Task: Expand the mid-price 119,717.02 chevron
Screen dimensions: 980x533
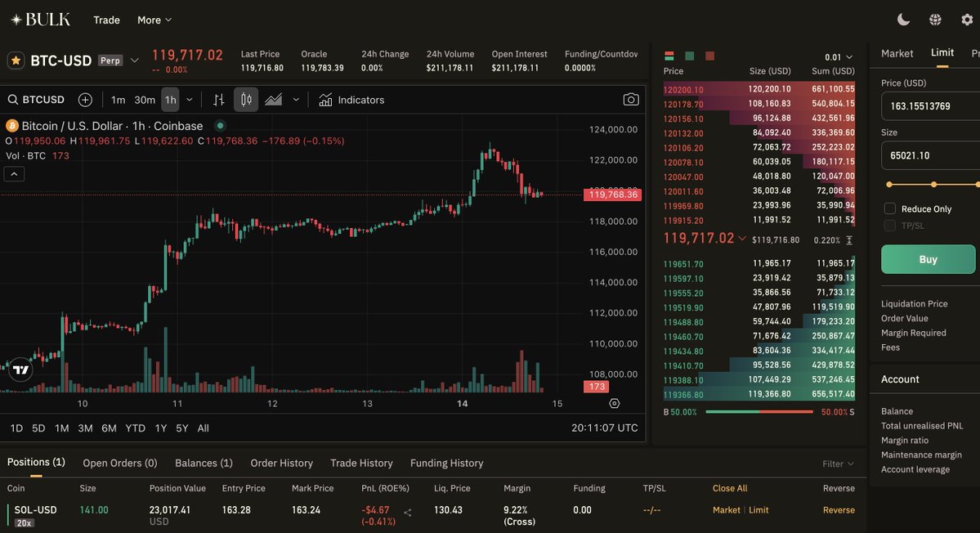Action: (742, 238)
